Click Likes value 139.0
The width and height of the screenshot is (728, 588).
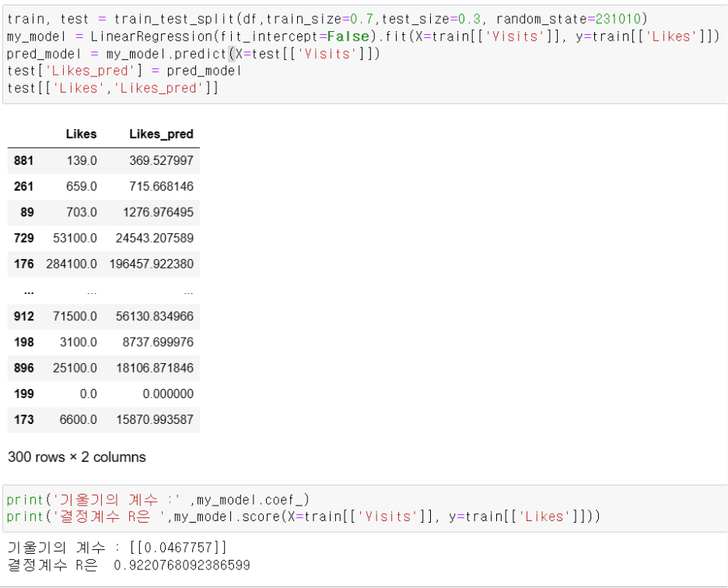pyautogui.click(x=82, y=161)
